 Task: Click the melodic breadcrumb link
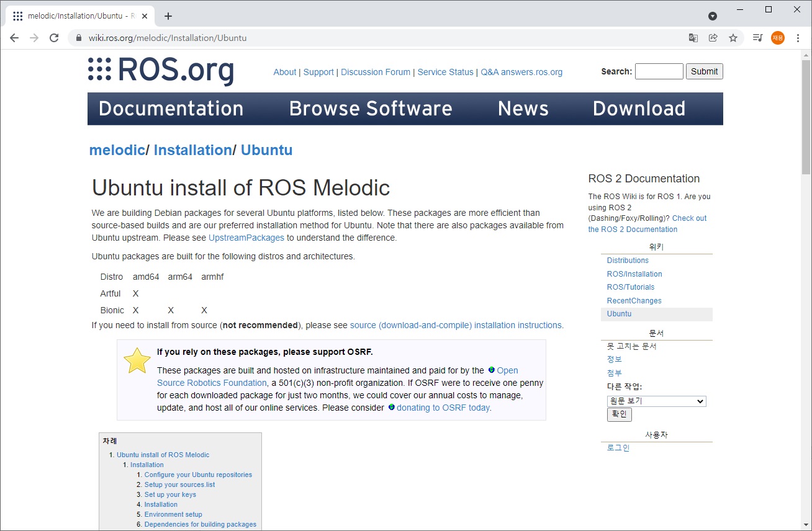[x=117, y=150]
